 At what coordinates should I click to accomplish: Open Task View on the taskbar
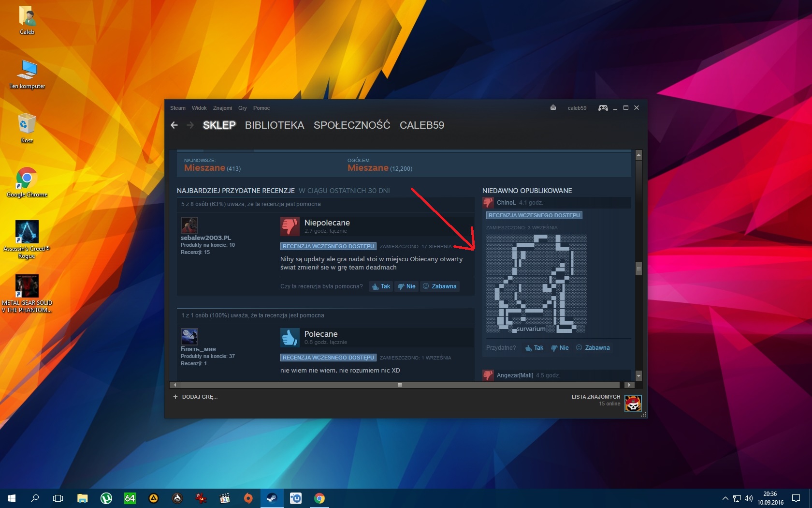point(58,498)
